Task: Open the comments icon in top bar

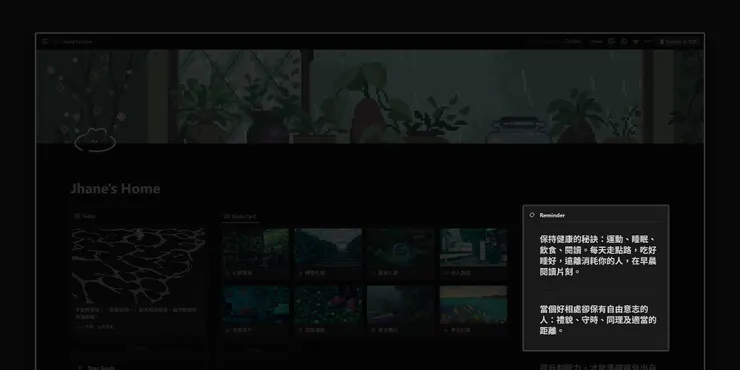Action: click(612, 42)
